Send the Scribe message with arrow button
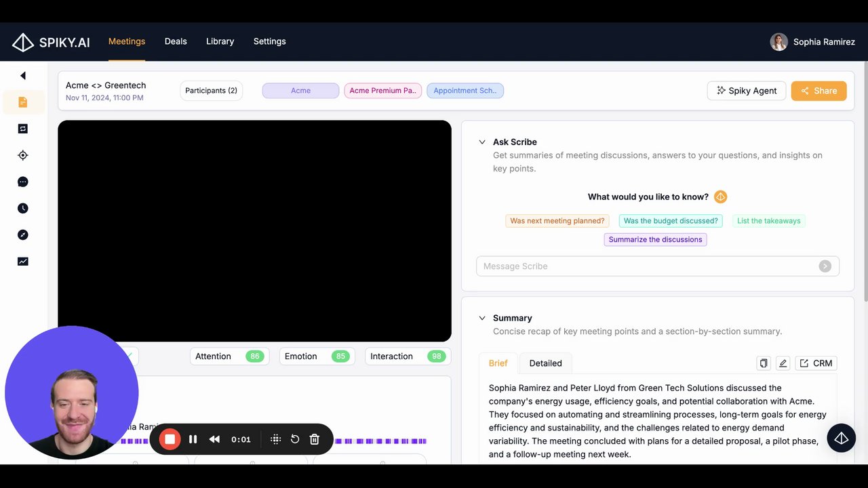The height and width of the screenshot is (488, 868). pos(825,266)
